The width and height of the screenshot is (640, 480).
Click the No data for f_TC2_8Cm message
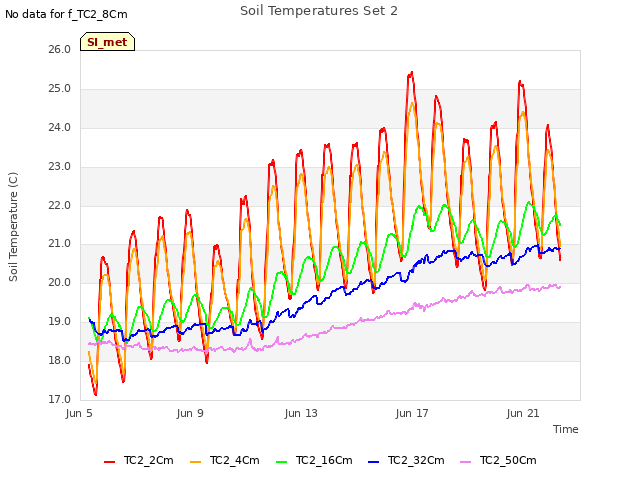[66, 14]
